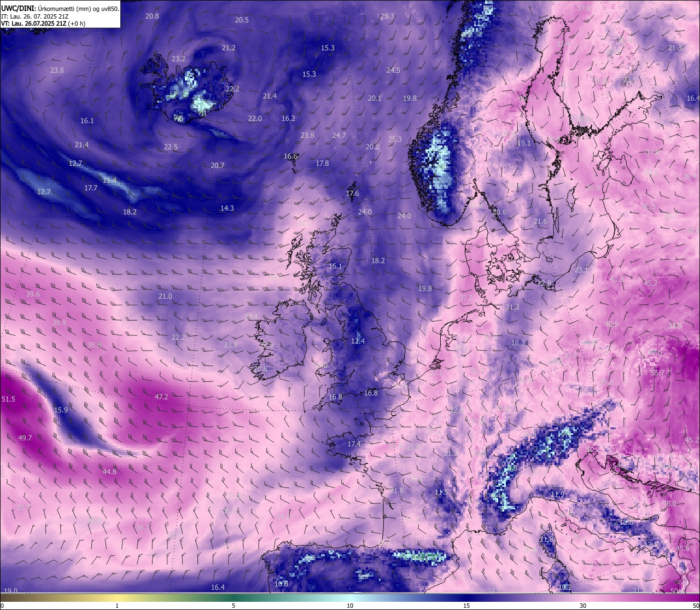This screenshot has height=610, width=700.
Task: Click the 23.2 value over northwest Iceland
Action: (x=178, y=59)
